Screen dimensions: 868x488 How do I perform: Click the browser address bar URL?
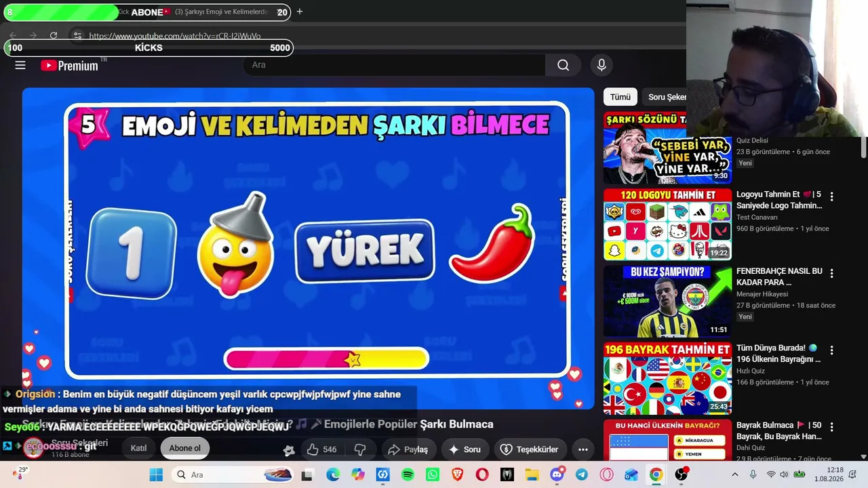pyautogui.click(x=175, y=36)
